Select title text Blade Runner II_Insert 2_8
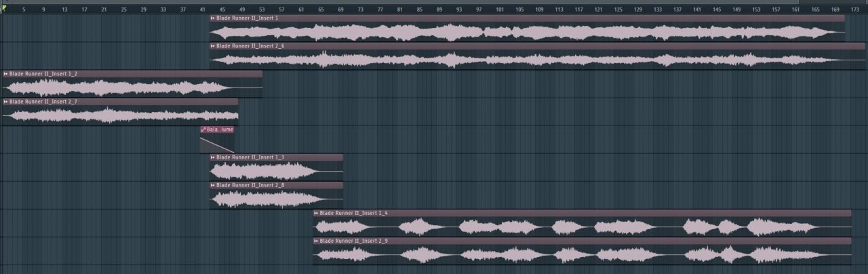This screenshot has width=868, height=274. click(250, 184)
